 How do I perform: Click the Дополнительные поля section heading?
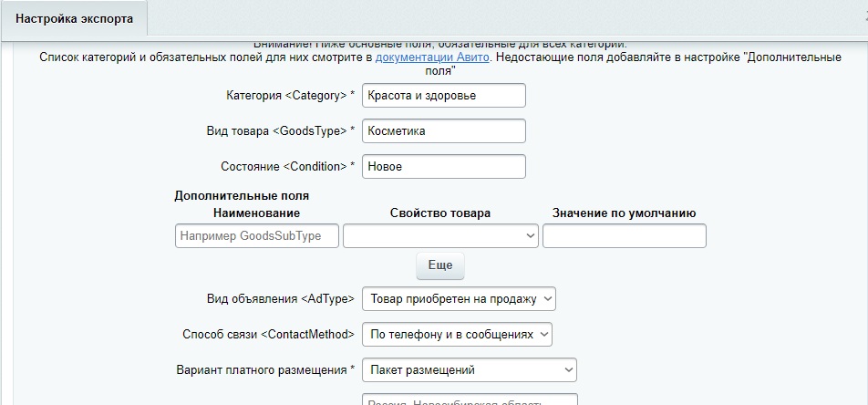tap(242, 195)
